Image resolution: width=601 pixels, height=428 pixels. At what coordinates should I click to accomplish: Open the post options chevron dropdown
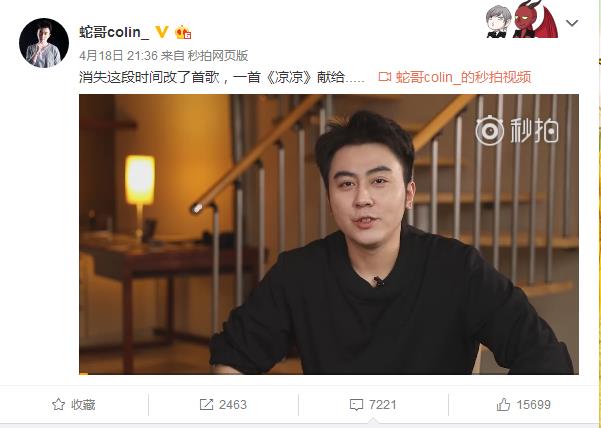pyautogui.click(x=571, y=23)
